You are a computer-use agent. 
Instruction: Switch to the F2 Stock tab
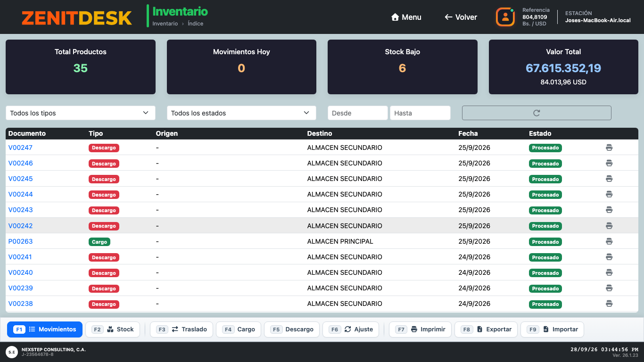pos(113,329)
